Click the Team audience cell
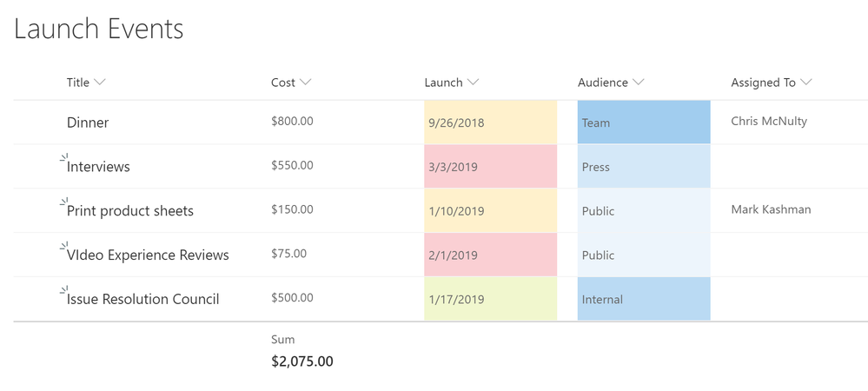 (644, 123)
